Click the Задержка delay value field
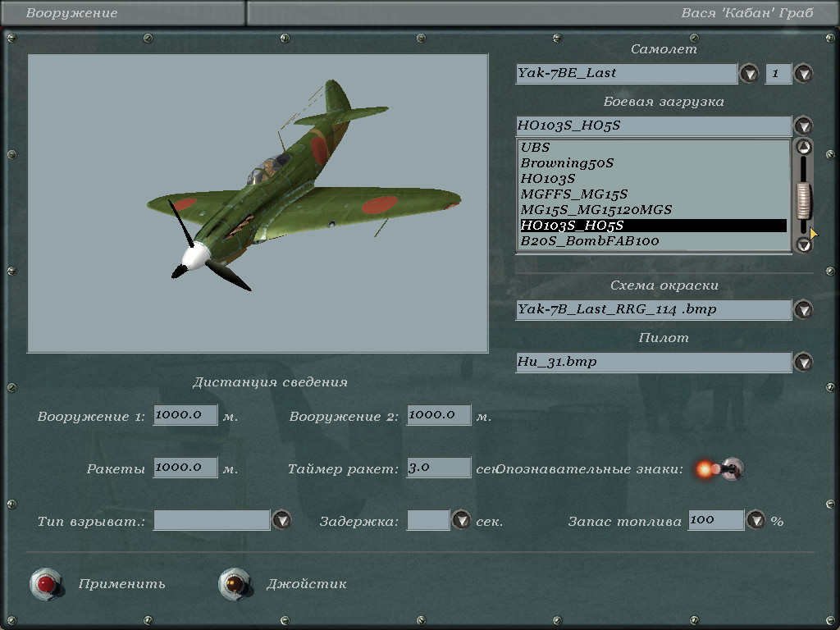 [428, 520]
